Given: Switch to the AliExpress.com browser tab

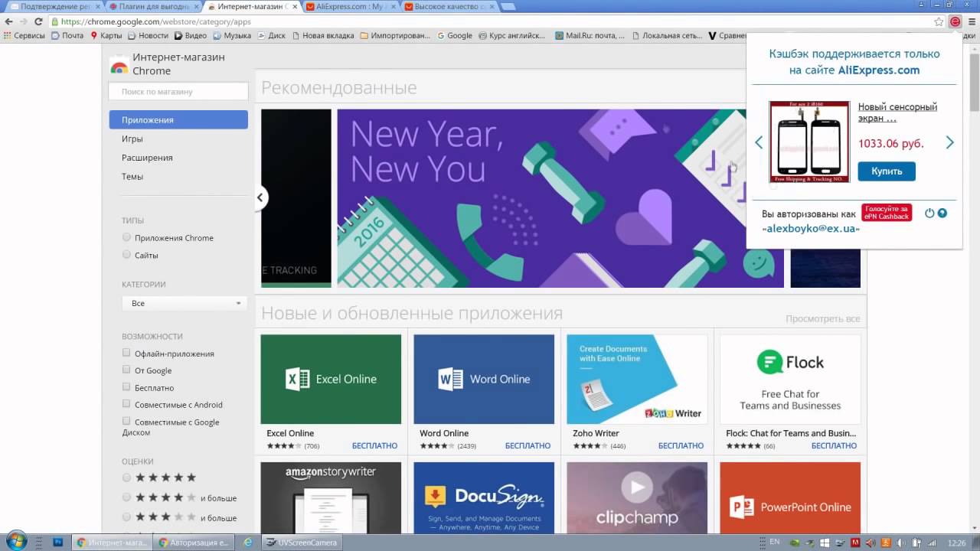Looking at the screenshot, I should [351, 6].
